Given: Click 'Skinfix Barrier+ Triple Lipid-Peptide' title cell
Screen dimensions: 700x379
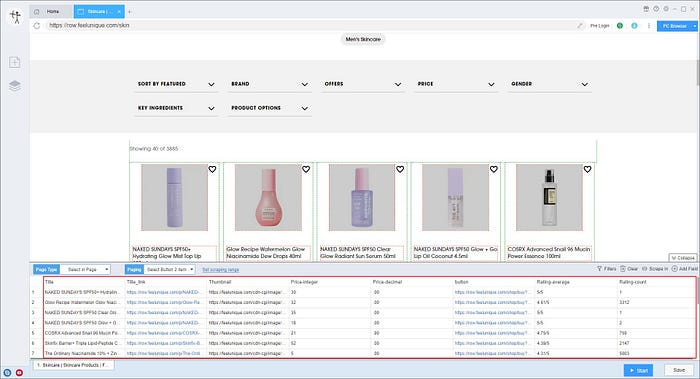Looking at the screenshot, I should (x=83, y=343).
